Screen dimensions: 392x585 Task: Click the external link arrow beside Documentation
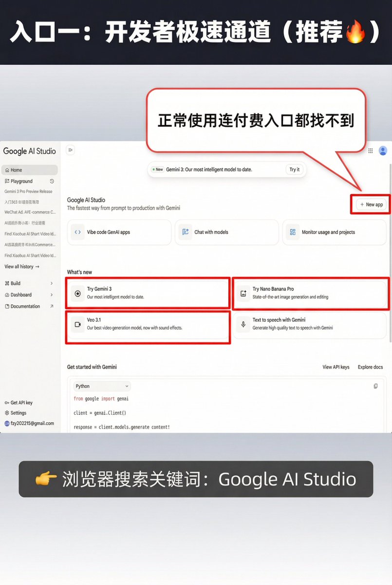(x=52, y=307)
